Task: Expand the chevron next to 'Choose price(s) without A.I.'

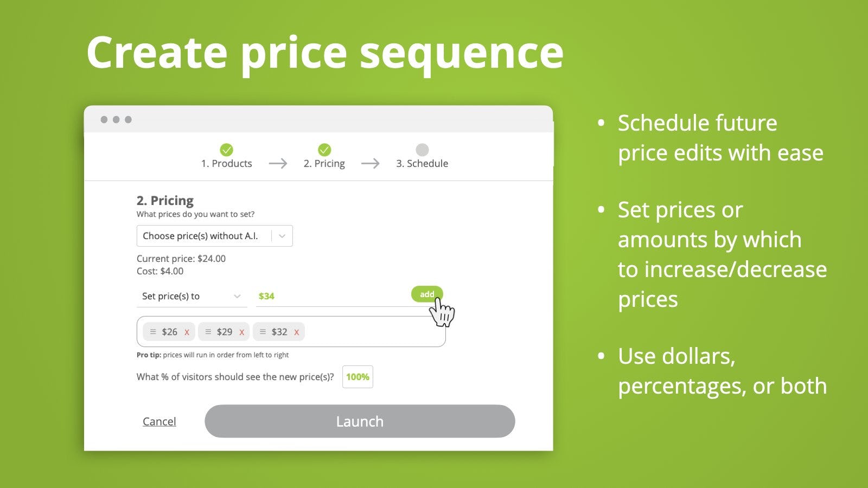Action: click(282, 235)
